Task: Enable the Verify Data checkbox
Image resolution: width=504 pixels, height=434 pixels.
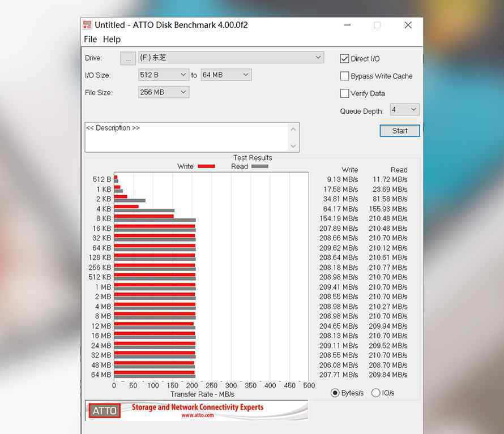Action: point(344,93)
